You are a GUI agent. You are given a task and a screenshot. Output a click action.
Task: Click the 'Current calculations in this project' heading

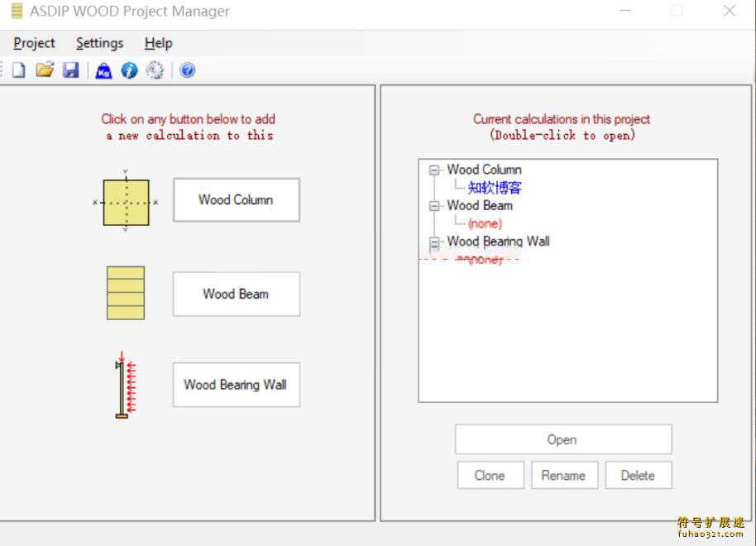[x=562, y=119]
